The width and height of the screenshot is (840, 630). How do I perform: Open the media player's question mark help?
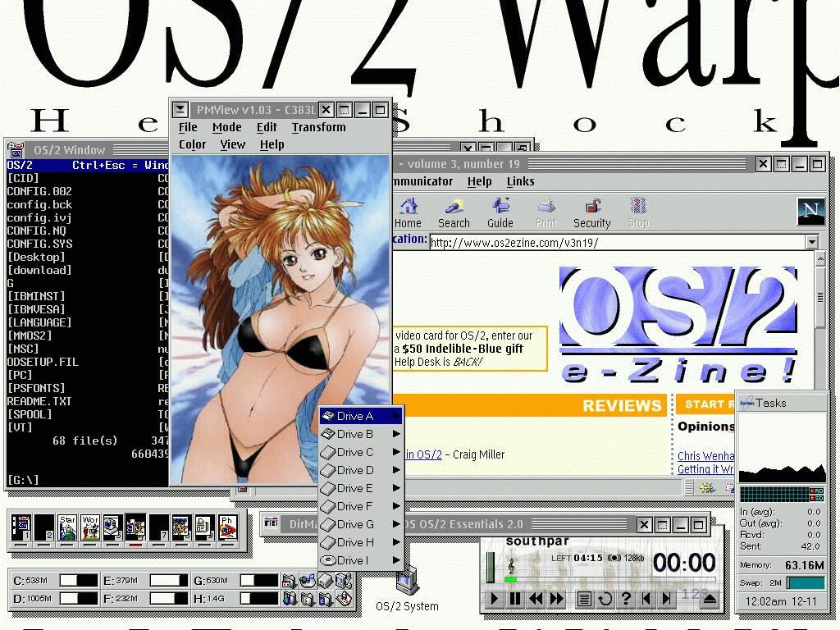pyautogui.click(x=625, y=598)
